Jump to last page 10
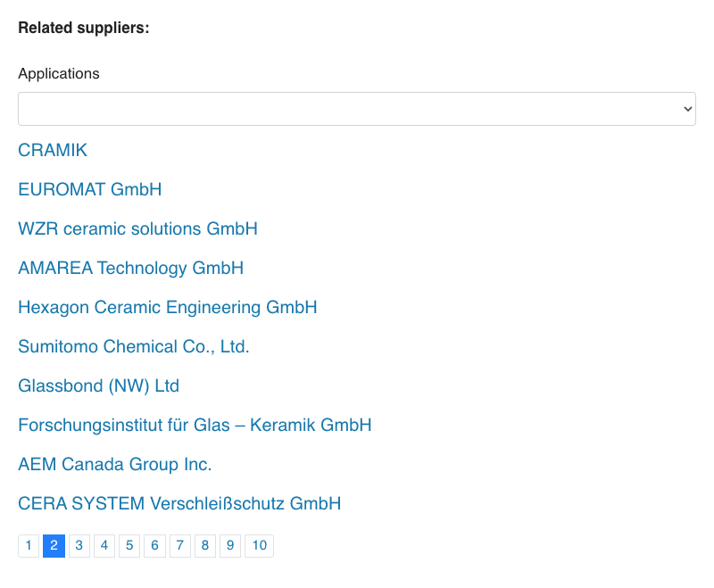Image resolution: width=714 pixels, height=588 pixels. click(259, 546)
